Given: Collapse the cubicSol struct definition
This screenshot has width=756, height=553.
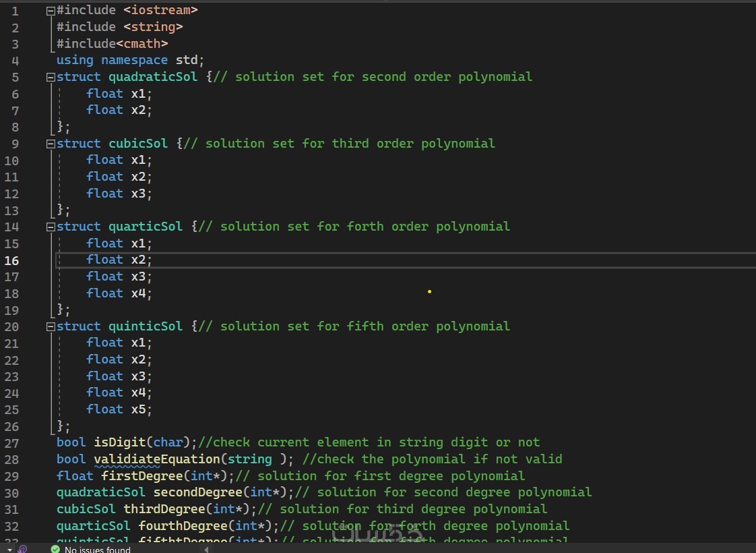Looking at the screenshot, I should pyautogui.click(x=50, y=144).
